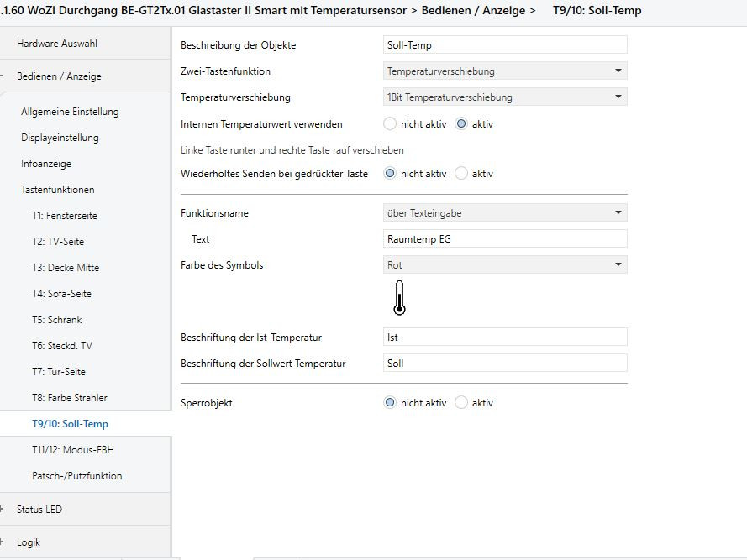Click the thermometer symbol icon
Image resolution: width=747 pixels, height=560 pixels.
click(399, 299)
